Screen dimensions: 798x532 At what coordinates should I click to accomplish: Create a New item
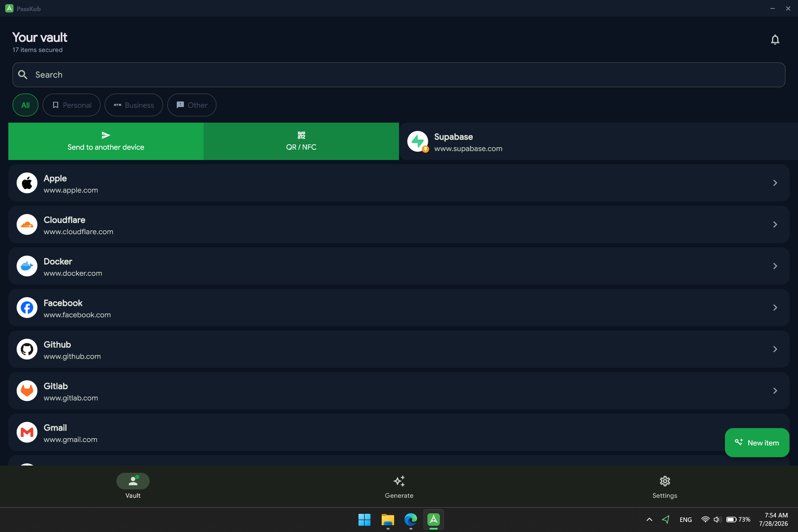point(757,443)
